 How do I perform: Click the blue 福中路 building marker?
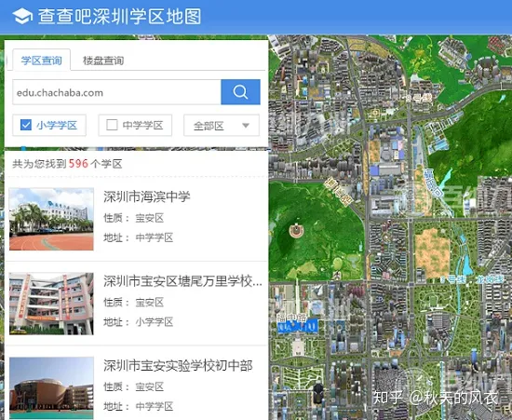(x=298, y=326)
